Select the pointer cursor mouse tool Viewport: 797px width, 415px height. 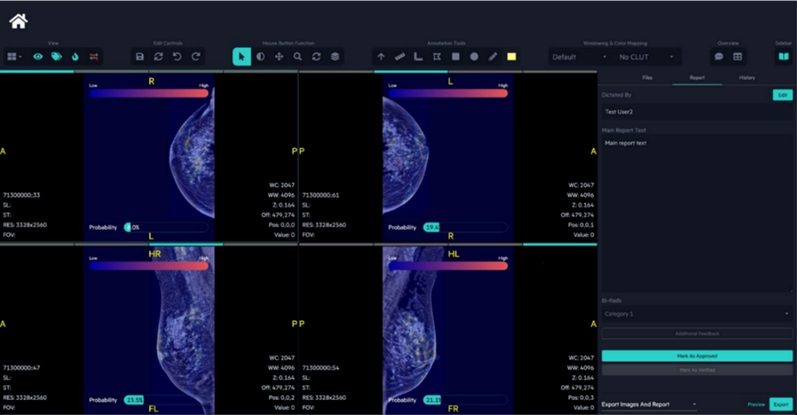click(241, 57)
